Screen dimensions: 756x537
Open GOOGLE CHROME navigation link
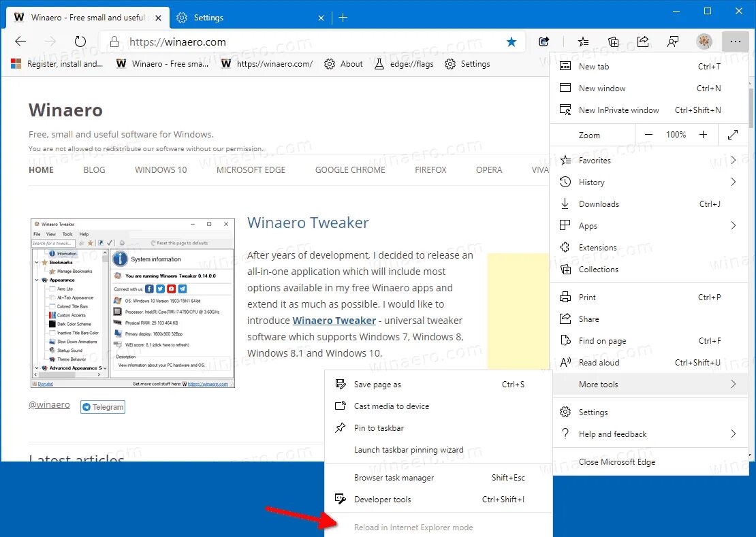tap(350, 170)
